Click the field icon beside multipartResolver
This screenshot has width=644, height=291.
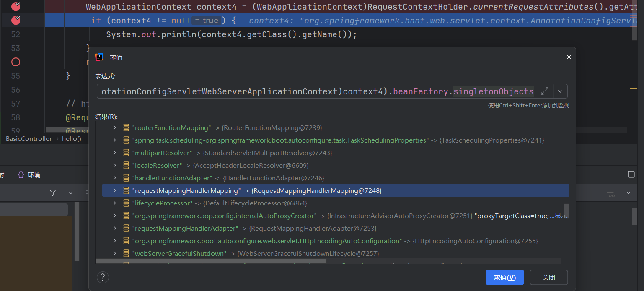point(126,153)
